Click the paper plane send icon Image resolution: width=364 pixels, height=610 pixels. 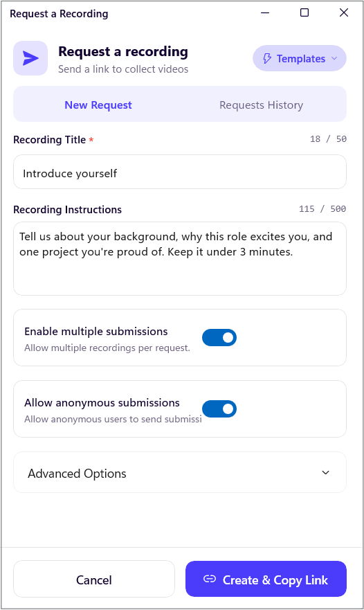click(x=30, y=58)
